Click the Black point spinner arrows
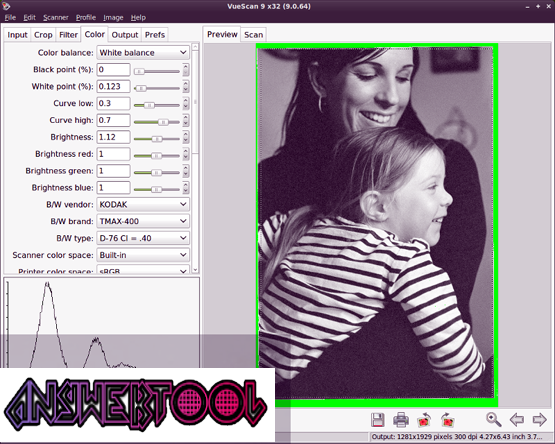 point(186,70)
